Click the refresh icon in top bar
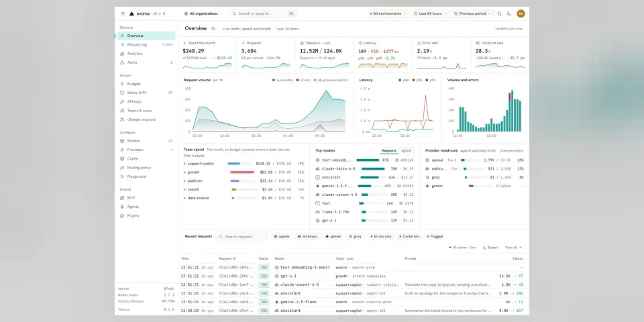The height and width of the screenshot is (322, 644). [499, 13]
